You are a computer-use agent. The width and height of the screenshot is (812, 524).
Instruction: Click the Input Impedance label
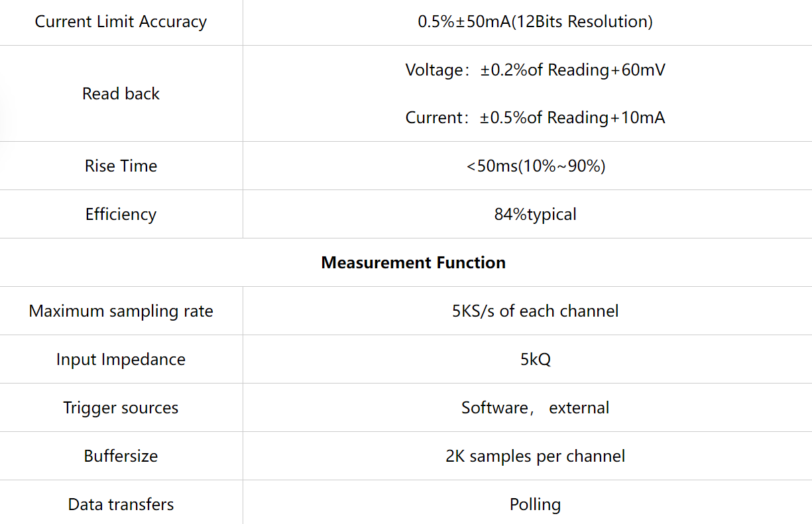coord(121,359)
